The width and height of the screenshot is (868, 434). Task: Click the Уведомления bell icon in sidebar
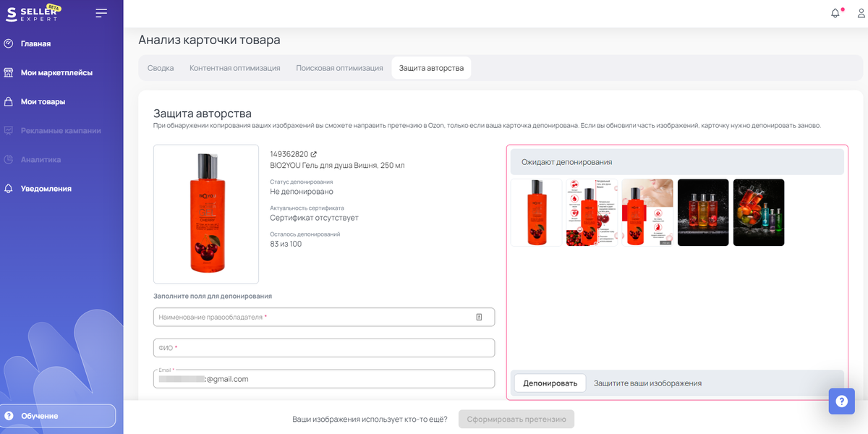[9, 188]
